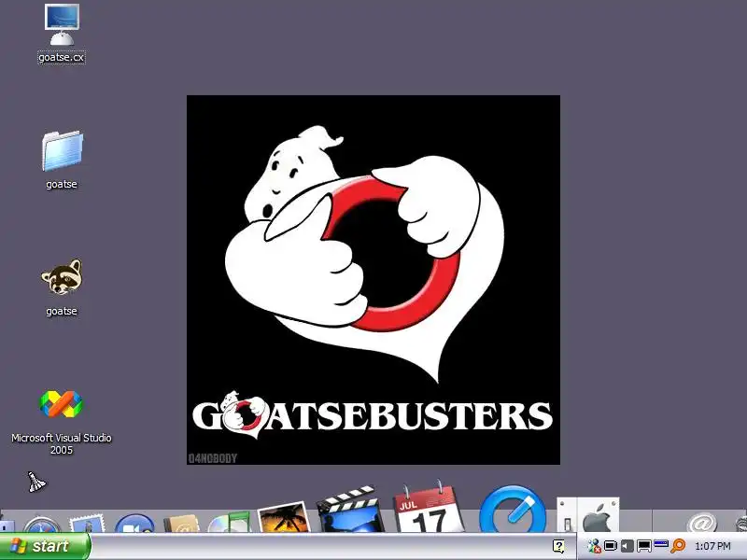Select the raccoon goatse desktop icon
This screenshot has height=560, width=747.
tap(62, 277)
